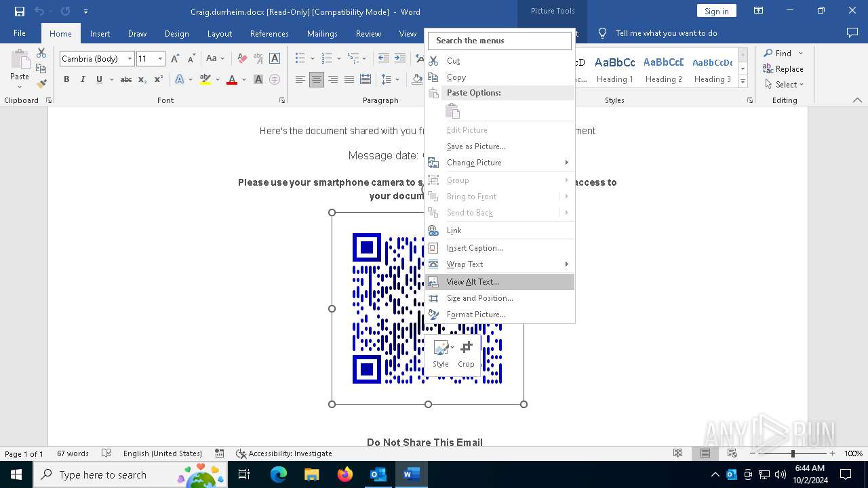The image size is (868, 488).
Task: Toggle Subscript formatting
Action: point(142,79)
